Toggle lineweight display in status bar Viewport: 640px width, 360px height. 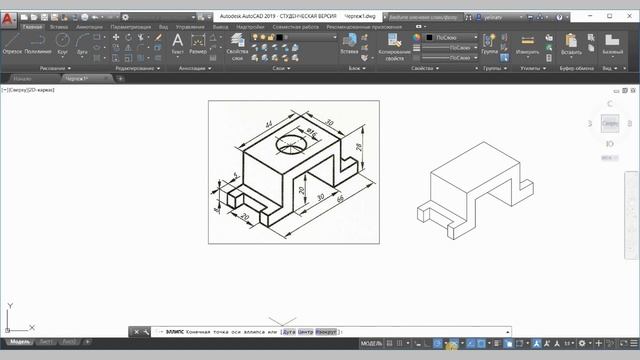pos(497,343)
